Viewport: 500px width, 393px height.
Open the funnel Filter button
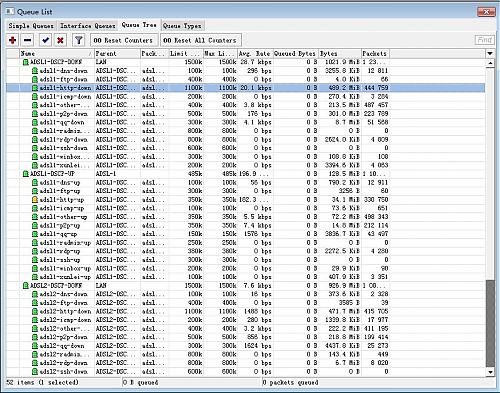79,40
